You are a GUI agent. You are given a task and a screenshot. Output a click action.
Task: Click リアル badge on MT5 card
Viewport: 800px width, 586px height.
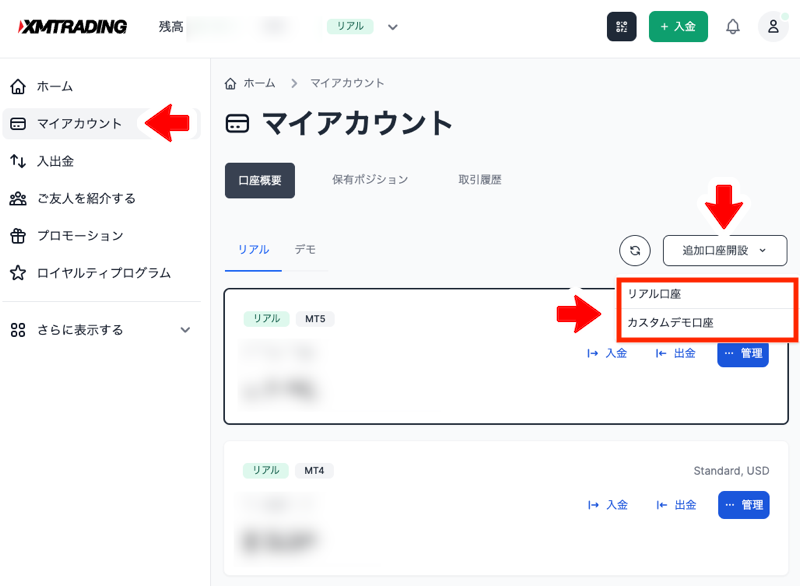tap(266, 319)
